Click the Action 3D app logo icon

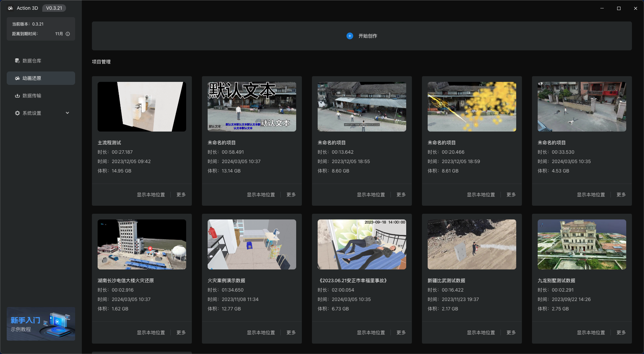tap(10, 8)
